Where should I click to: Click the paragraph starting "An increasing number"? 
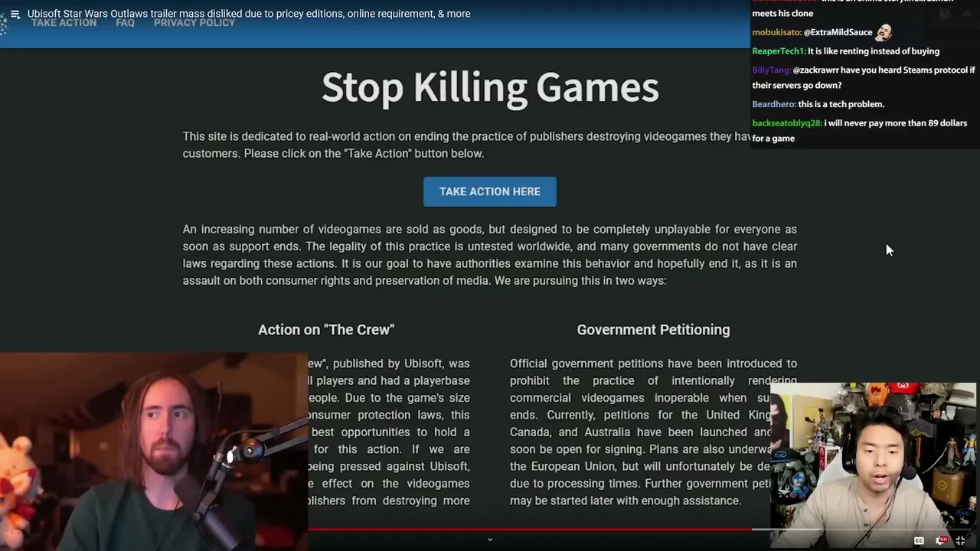click(490, 255)
